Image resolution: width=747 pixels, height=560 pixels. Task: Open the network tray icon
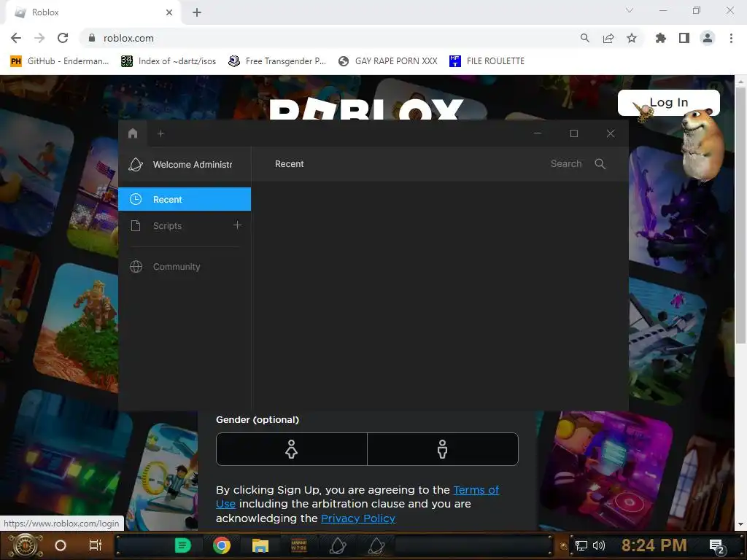[x=581, y=545]
